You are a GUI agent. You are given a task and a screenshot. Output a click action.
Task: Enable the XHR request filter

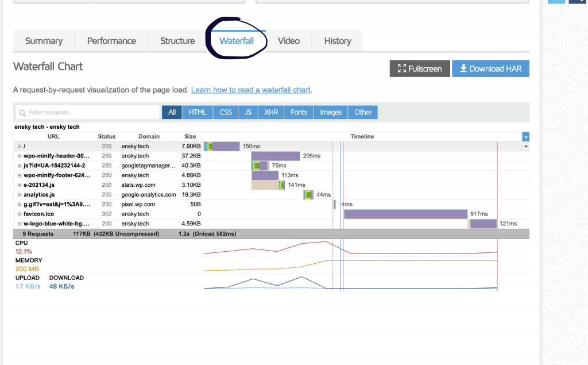click(x=271, y=112)
